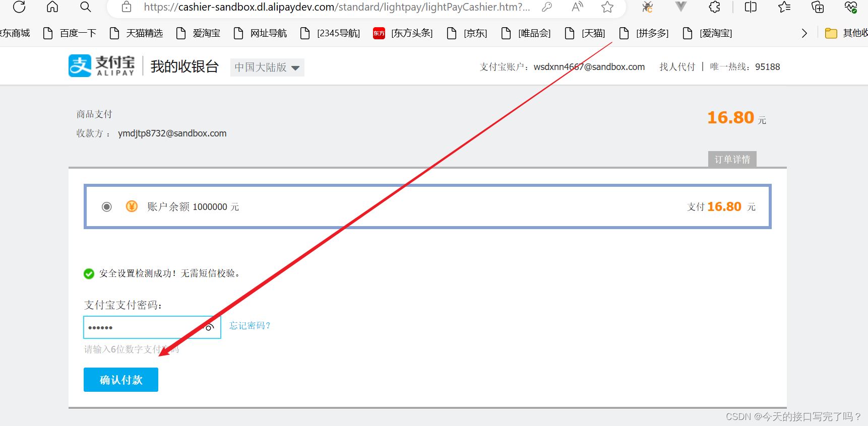Click the 16.80 元 order total
This screenshot has height=426, width=868.
tap(736, 118)
